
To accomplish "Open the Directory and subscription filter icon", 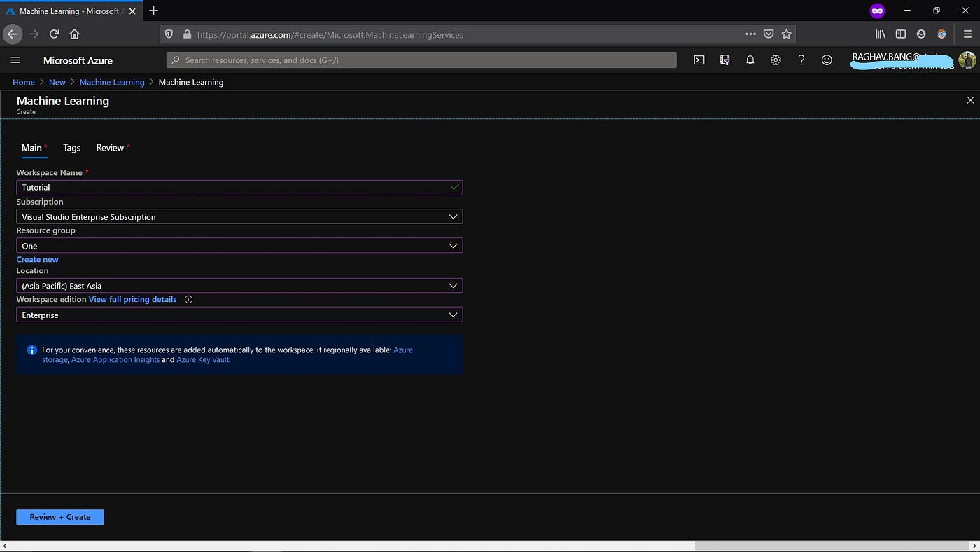I will (x=724, y=60).
